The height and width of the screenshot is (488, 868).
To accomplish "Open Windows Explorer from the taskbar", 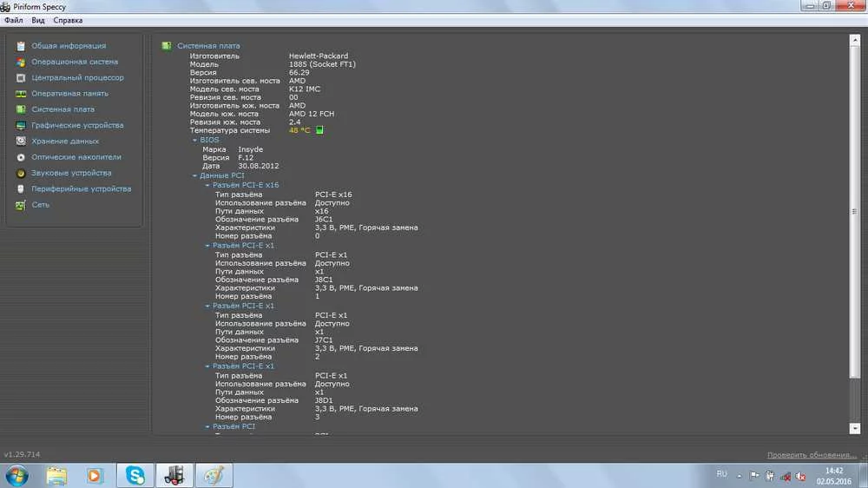I will [x=56, y=476].
